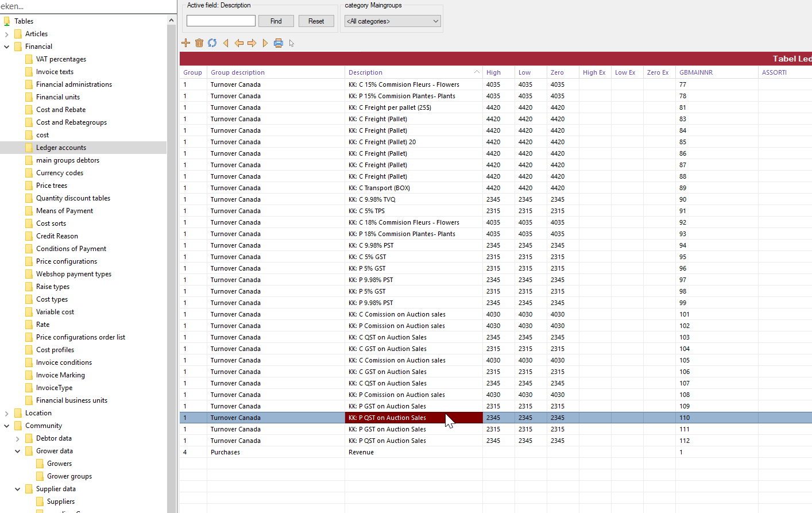
Task: Open VAT percentages in the Financial tree
Action: click(61, 59)
